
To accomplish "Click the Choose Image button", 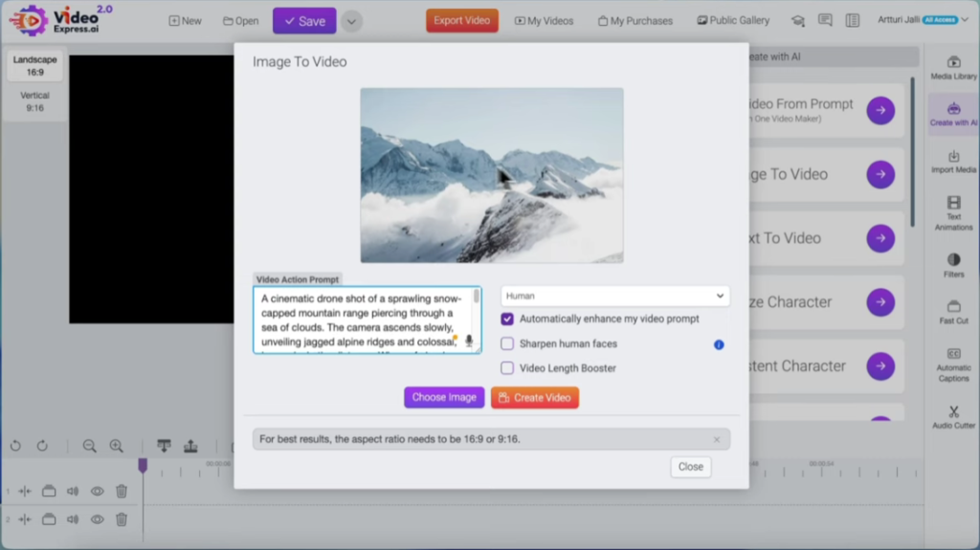I will click(x=444, y=398).
